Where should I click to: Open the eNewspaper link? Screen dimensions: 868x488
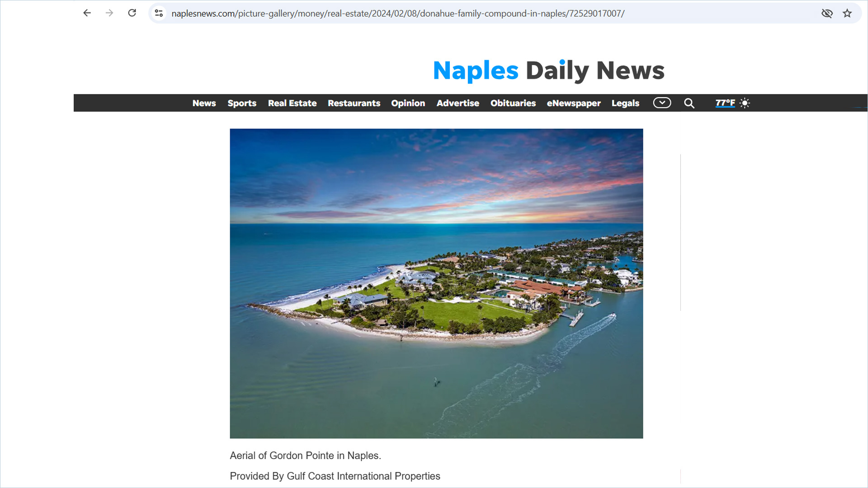pyautogui.click(x=573, y=103)
